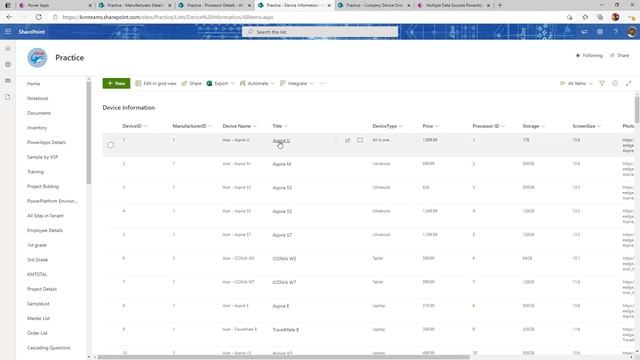Open the DeviceID column header menu
The height and width of the screenshot is (360, 640).
tap(135, 126)
